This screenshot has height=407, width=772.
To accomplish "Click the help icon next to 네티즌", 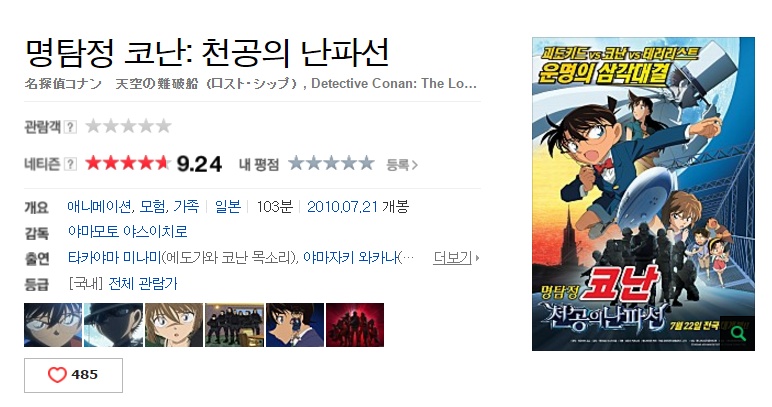I will coord(70,164).
